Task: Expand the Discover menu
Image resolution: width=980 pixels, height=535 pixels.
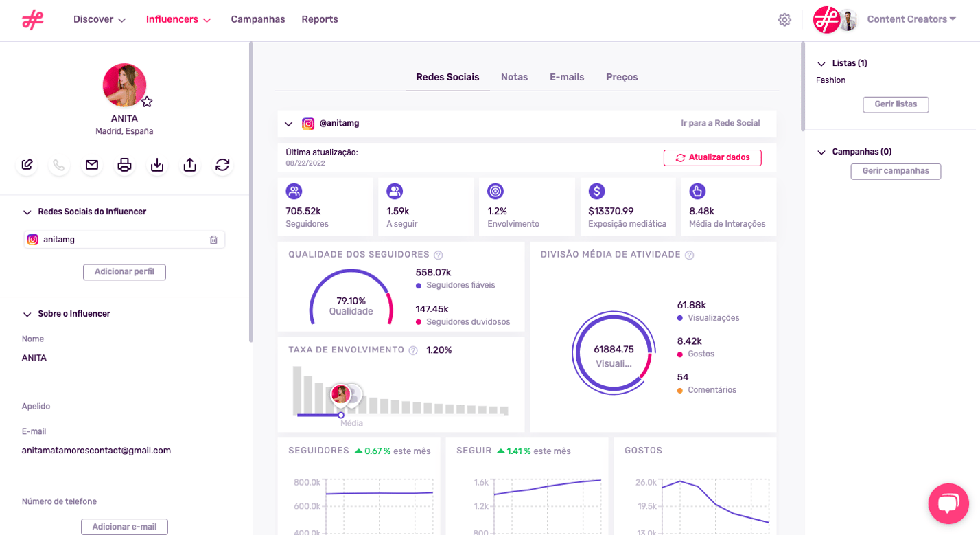Action: [100, 19]
